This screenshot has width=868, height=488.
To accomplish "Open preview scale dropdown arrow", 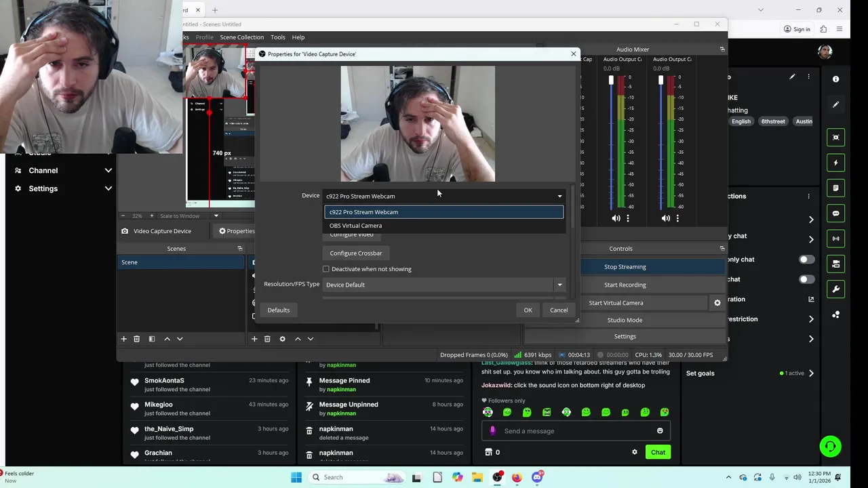I will (216, 216).
